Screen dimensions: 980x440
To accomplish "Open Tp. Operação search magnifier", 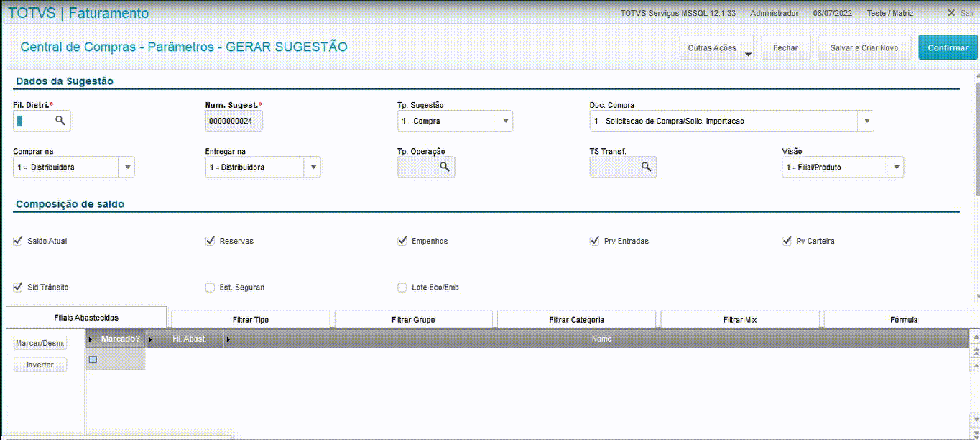I will click(x=445, y=167).
